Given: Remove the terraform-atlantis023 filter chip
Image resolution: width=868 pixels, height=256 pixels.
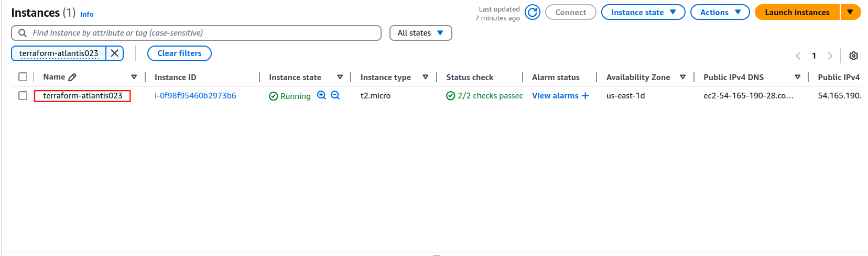Looking at the screenshot, I should click(115, 53).
